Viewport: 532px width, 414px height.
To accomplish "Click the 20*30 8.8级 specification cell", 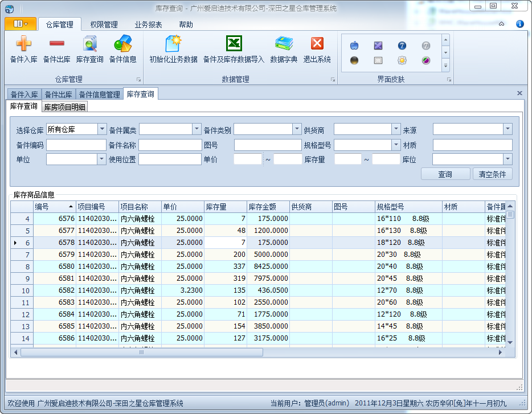I will click(408, 255).
